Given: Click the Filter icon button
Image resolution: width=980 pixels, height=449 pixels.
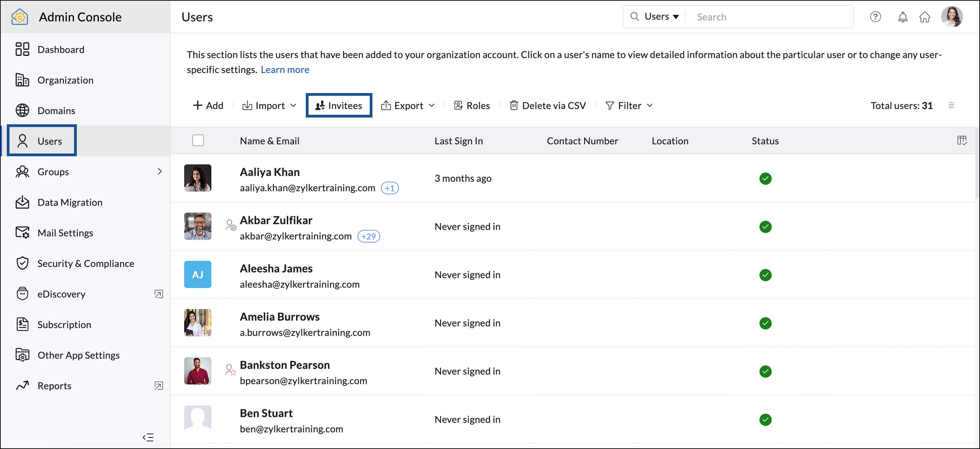Looking at the screenshot, I should pos(610,105).
